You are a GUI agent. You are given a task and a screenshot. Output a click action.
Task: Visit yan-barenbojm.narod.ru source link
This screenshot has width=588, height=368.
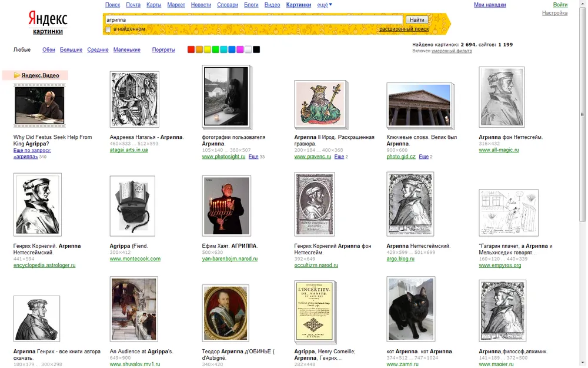pyautogui.click(x=230, y=259)
